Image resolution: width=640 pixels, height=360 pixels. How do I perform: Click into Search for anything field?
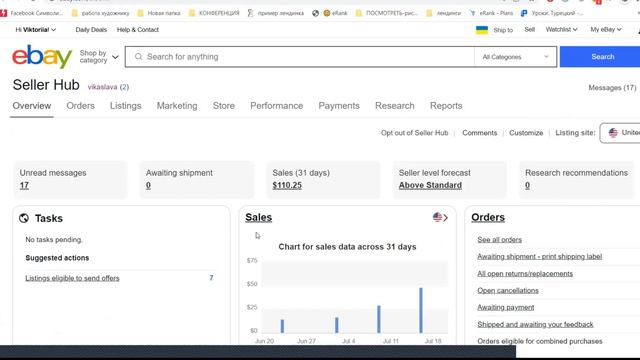(x=300, y=57)
